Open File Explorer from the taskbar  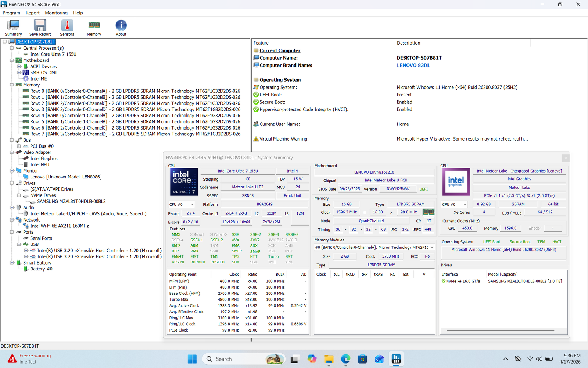(329, 359)
